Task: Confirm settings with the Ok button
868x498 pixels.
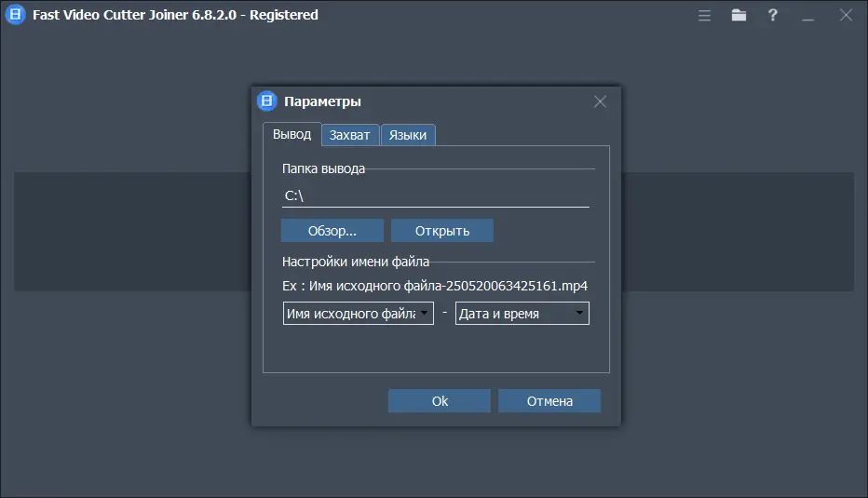Action: (440, 401)
